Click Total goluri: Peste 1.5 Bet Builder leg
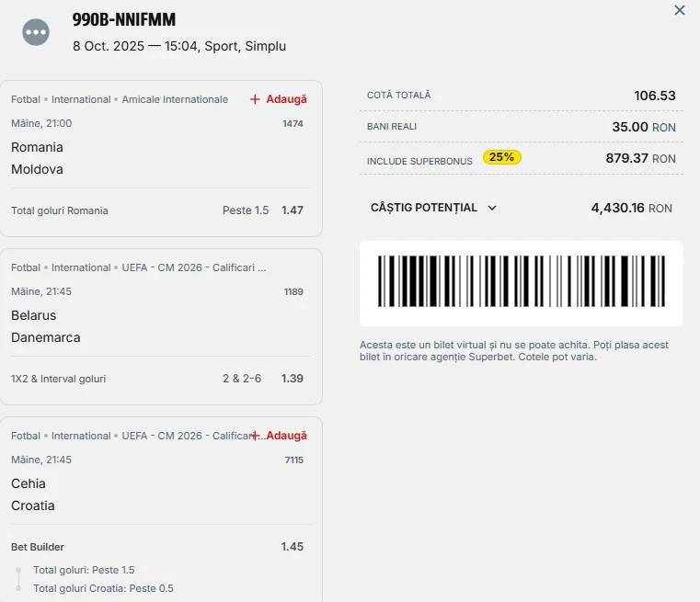The width and height of the screenshot is (700, 602). click(x=84, y=570)
